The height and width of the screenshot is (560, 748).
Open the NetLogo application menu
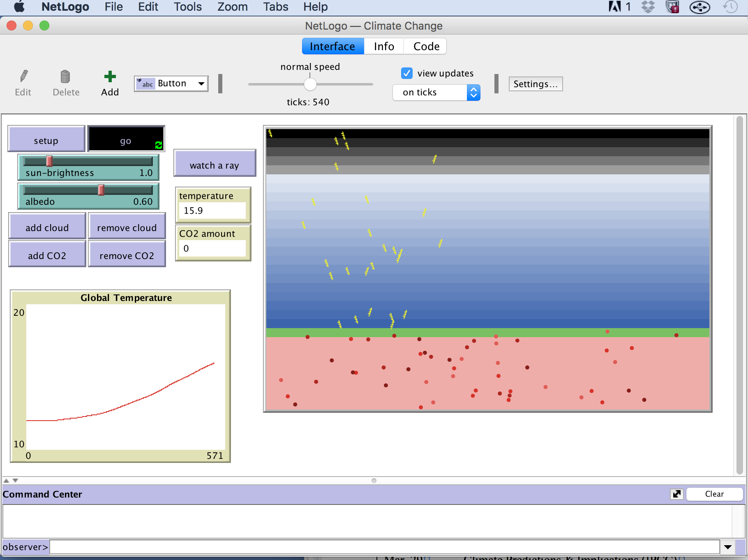[x=65, y=7]
